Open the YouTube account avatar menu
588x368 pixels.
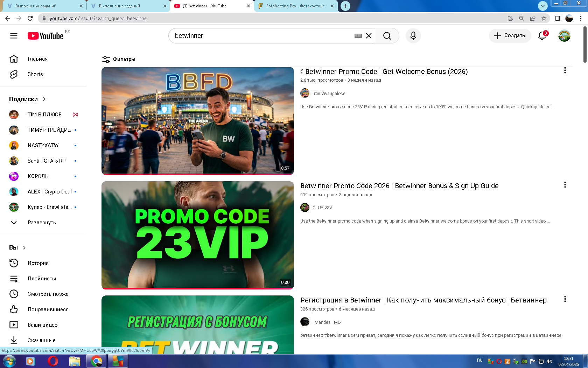click(564, 35)
